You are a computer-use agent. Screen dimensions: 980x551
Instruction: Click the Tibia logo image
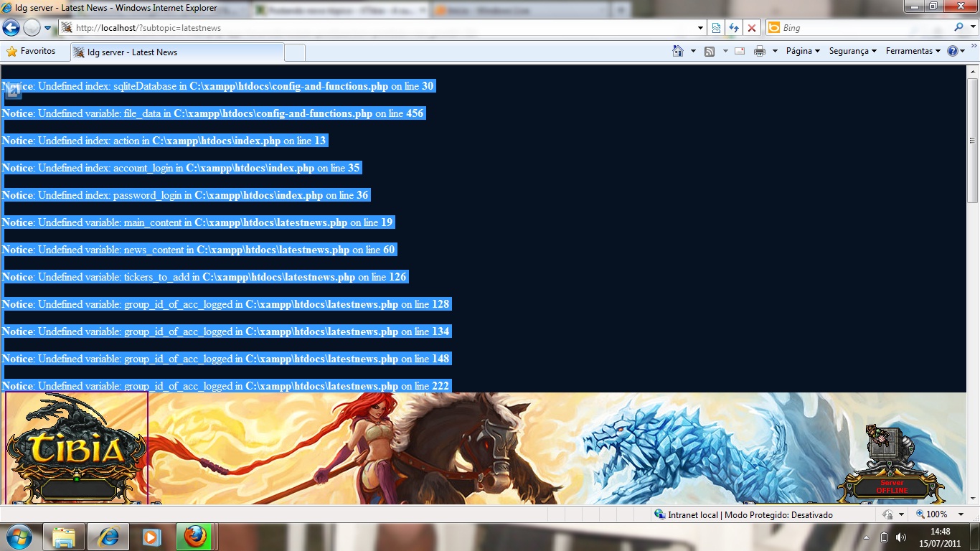pyautogui.click(x=76, y=448)
